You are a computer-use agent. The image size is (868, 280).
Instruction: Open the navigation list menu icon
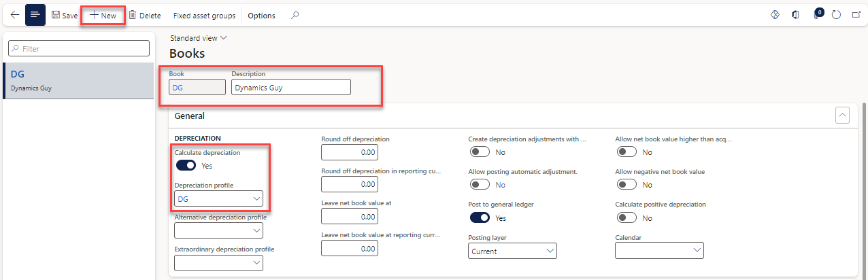click(35, 15)
